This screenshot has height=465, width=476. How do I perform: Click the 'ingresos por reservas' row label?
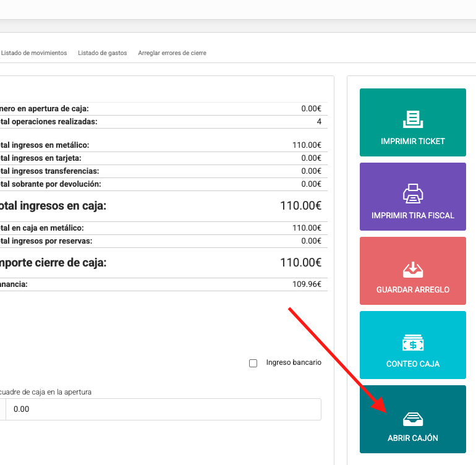point(46,241)
